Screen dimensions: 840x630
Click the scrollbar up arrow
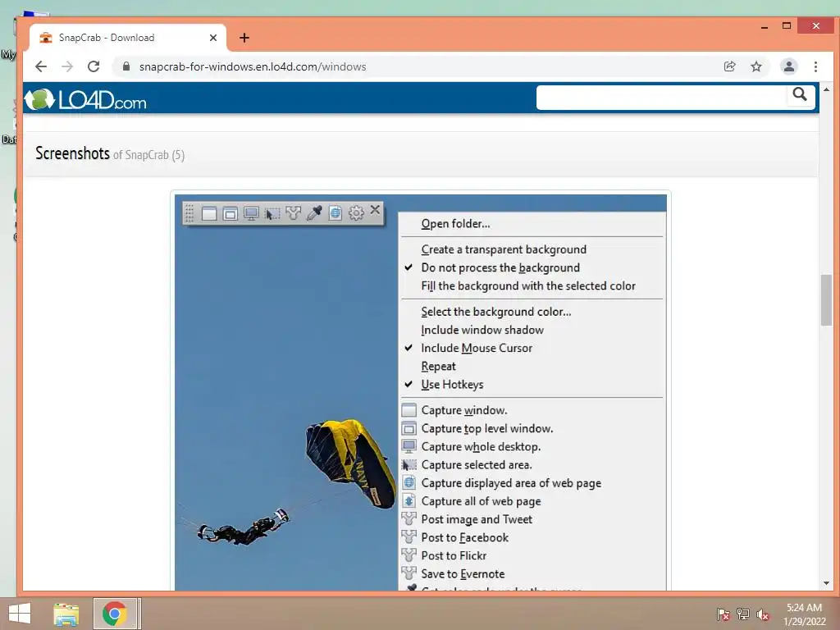point(826,89)
